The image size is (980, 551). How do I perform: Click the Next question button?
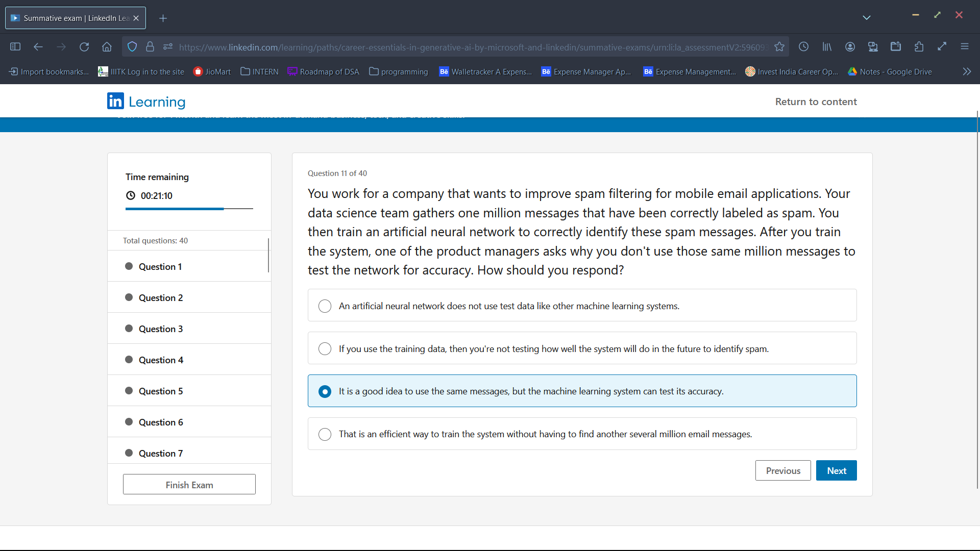836,470
